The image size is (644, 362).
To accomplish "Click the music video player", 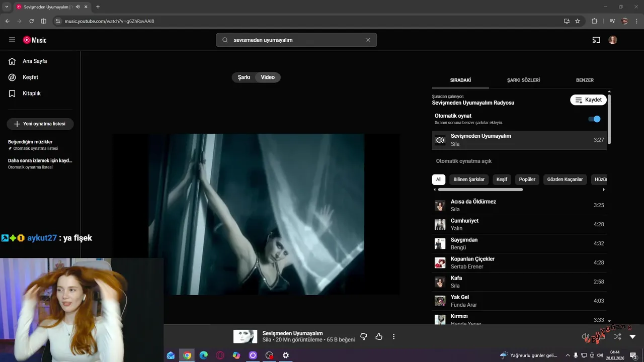I will [x=256, y=214].
